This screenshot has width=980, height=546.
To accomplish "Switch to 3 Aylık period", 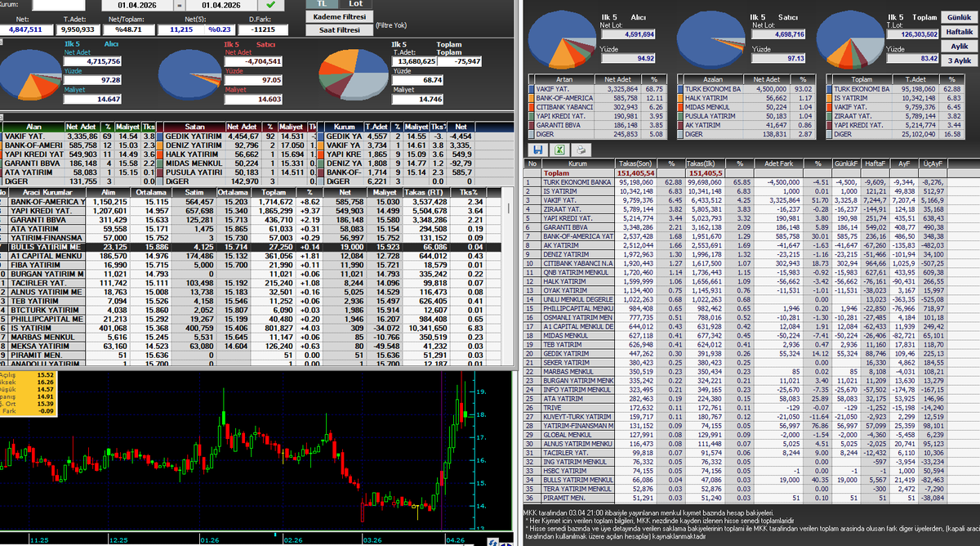I will coord(960,61).
